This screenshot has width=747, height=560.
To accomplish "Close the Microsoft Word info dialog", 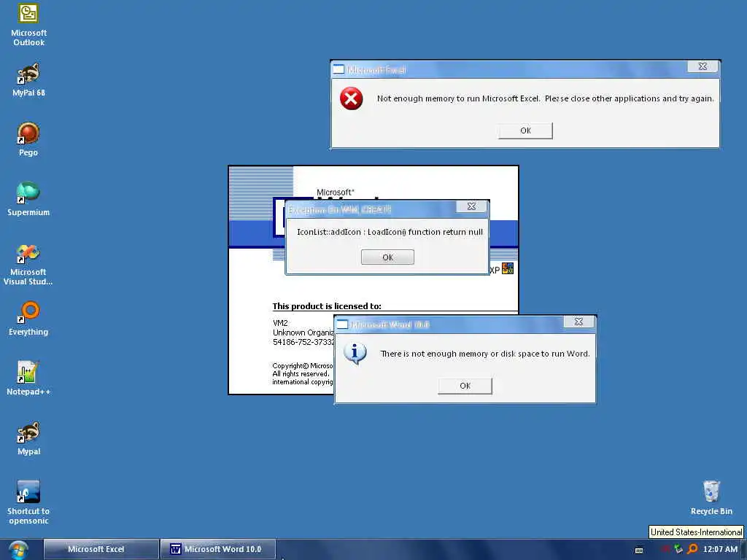I will pyautogui.click(x=578, y=322).
